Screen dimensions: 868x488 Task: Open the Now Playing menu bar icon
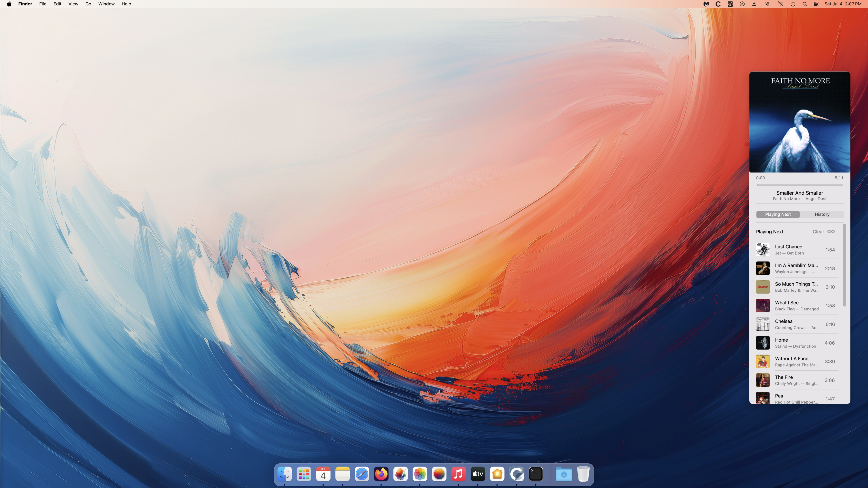[742, 4]
